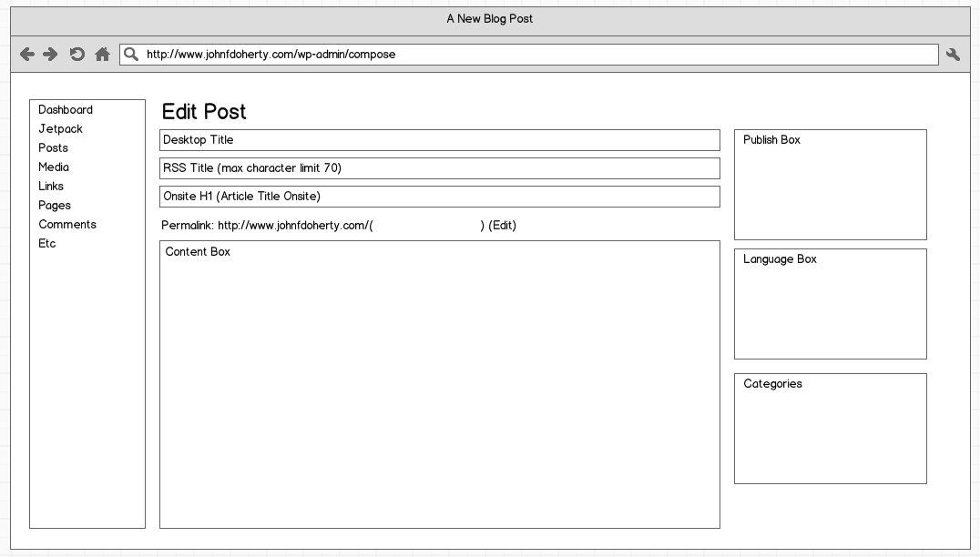Reload the page with refresh icon

click(x=77, y=55)
